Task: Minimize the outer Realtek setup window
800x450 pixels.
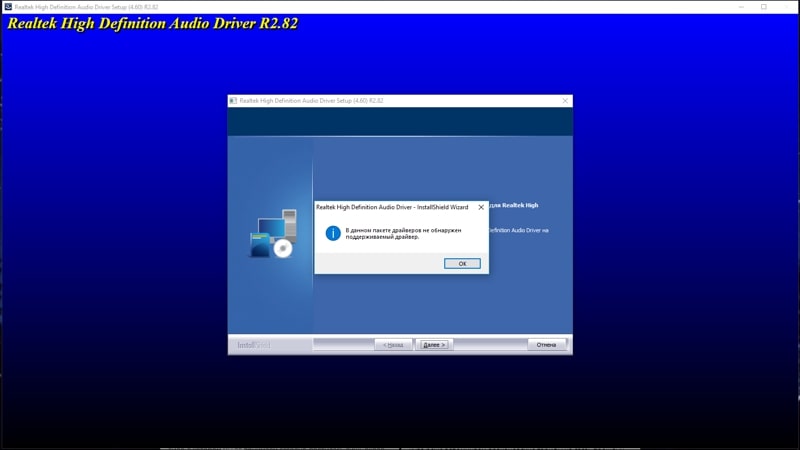Action: pos(741,7)
